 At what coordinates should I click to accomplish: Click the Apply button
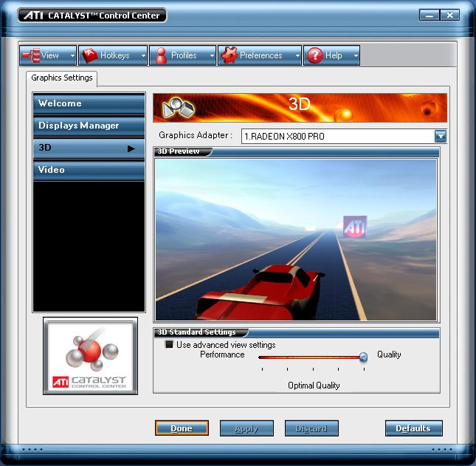click(x=246, y=428)
